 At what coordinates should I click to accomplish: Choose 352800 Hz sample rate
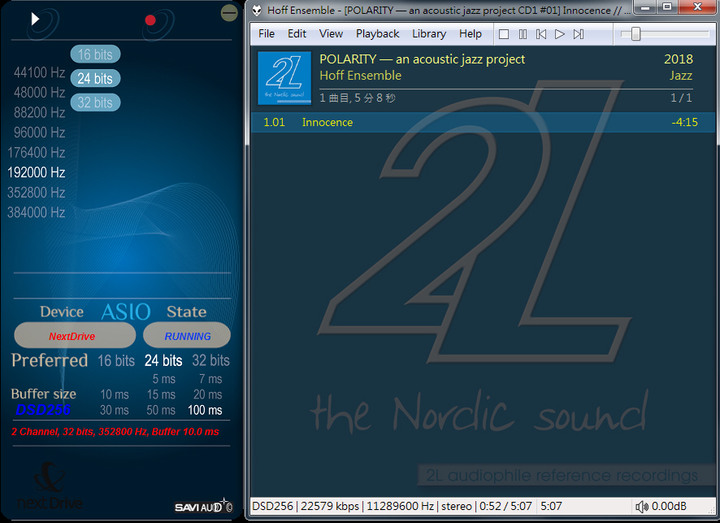36,192
